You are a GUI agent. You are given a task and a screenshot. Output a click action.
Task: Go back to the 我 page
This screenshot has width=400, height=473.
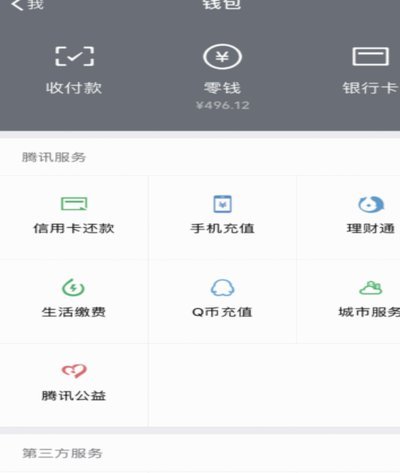[x=27, y=5]
